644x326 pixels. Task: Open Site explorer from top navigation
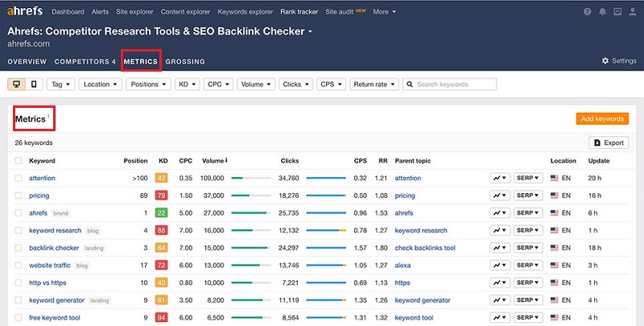(x=134, y=12)
